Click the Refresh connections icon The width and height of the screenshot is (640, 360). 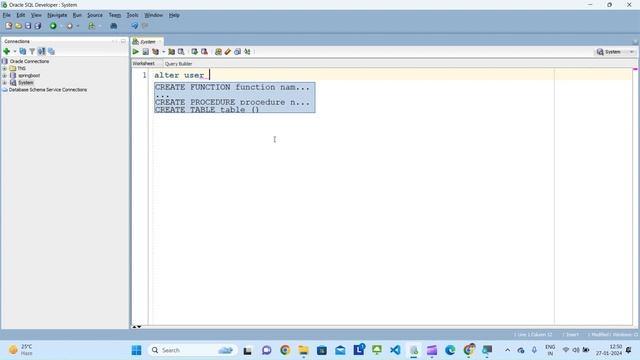22,51
